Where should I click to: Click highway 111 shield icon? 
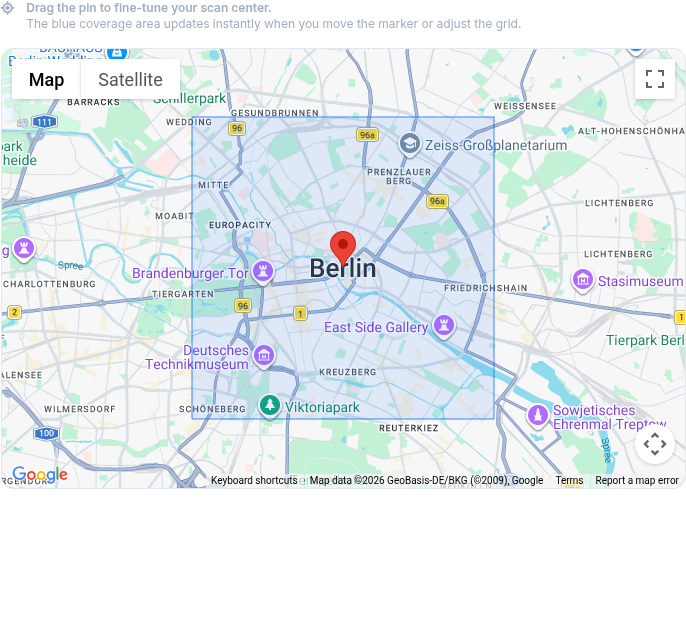(x=45, y=122)
